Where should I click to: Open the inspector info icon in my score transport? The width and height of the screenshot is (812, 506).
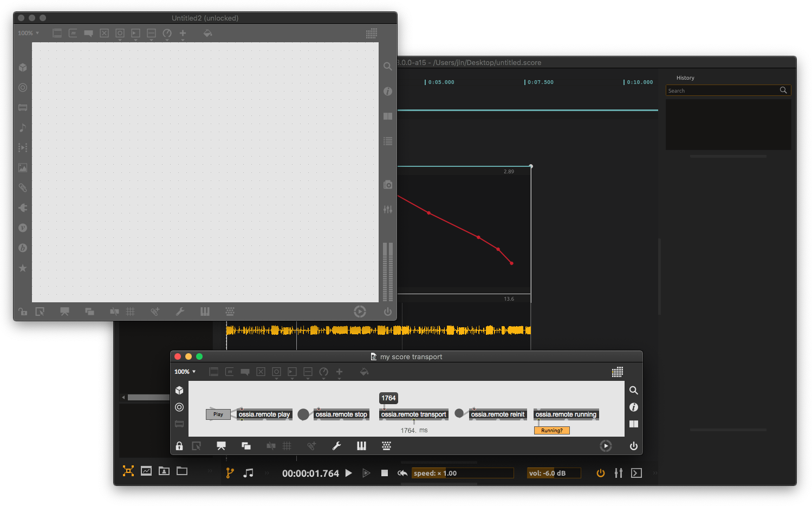(633, 407)
